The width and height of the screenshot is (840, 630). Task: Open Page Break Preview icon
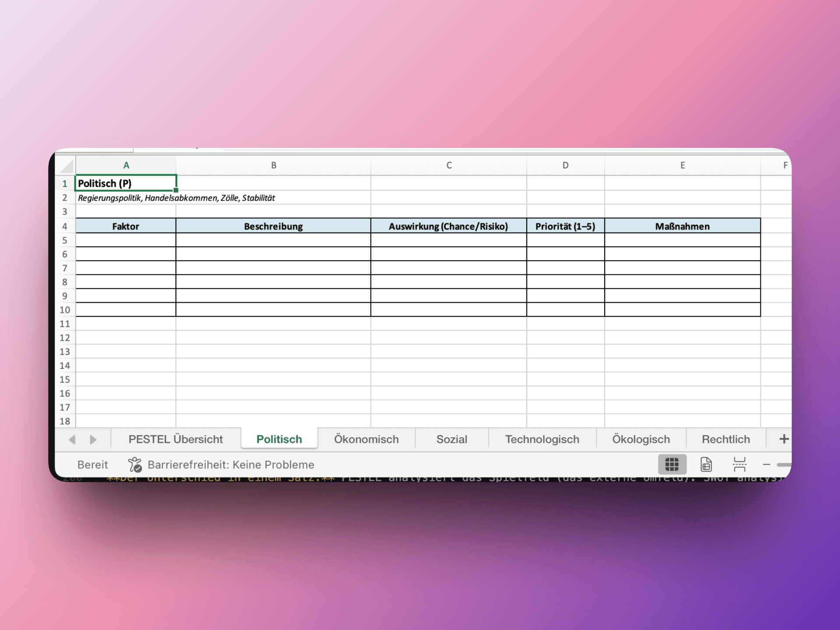[x=739, y=464]
